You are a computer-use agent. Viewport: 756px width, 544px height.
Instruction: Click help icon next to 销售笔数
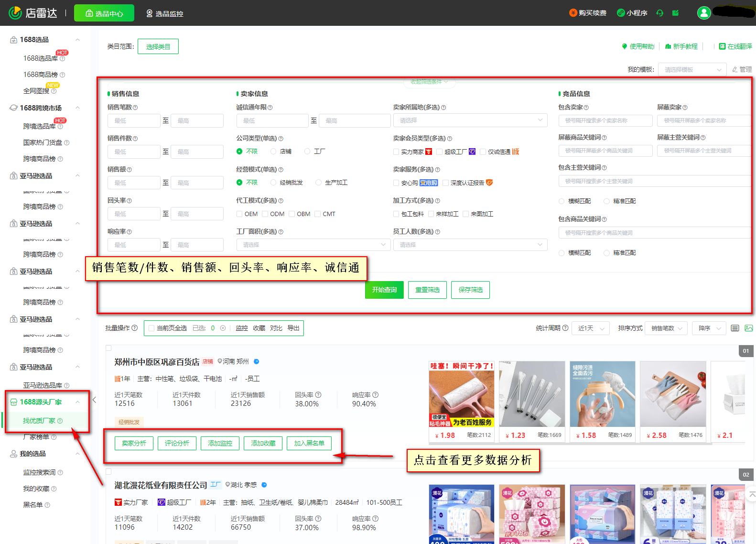(135, 108)
